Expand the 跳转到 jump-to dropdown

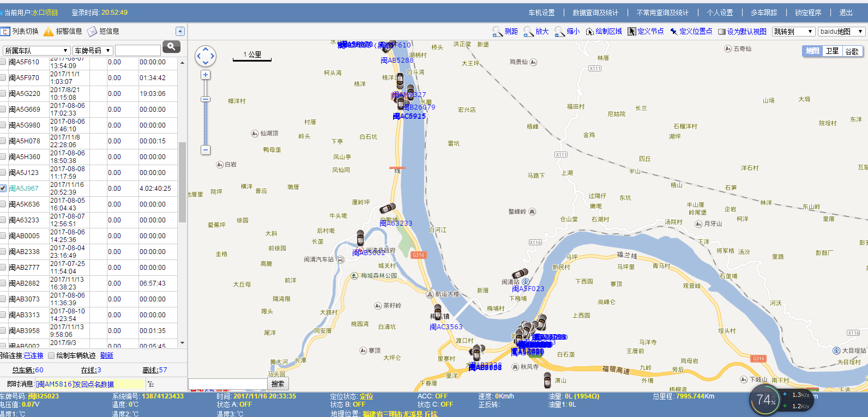coord(793,32)
